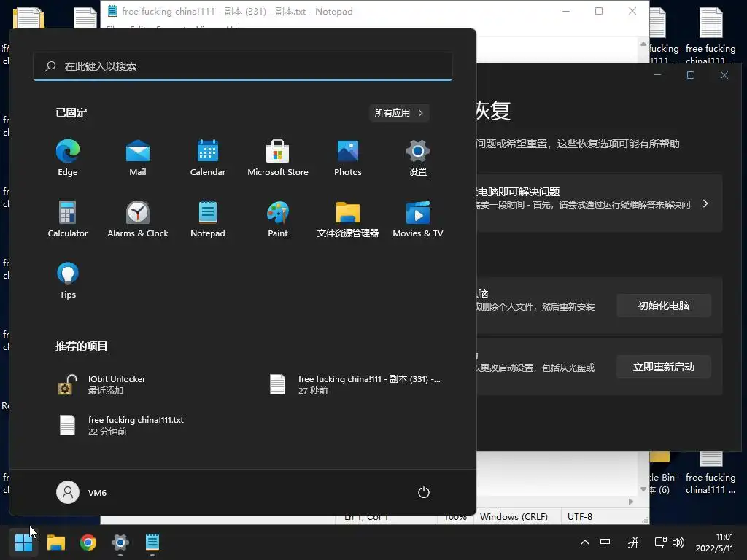
Task: Click 立即重新启动 in the Settings window
Action: [664, 367]
